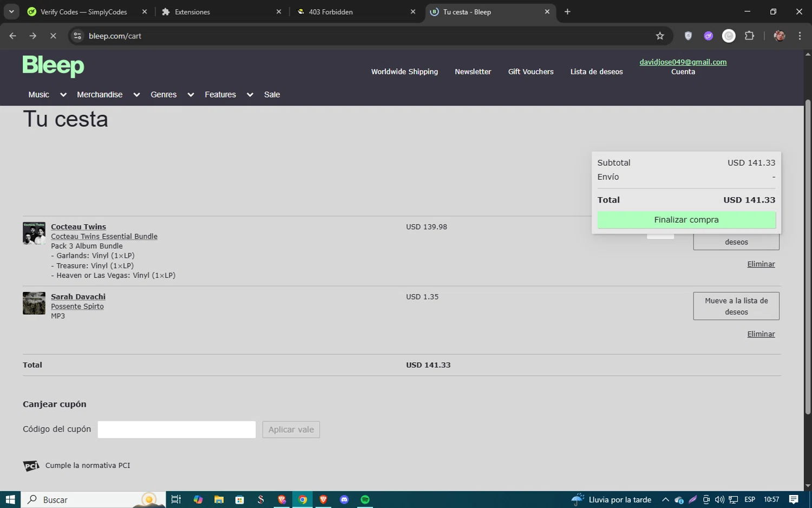The image size is (812, 508).
Task: Close the Extensiones tab
Action: click(x=279, y=11)
